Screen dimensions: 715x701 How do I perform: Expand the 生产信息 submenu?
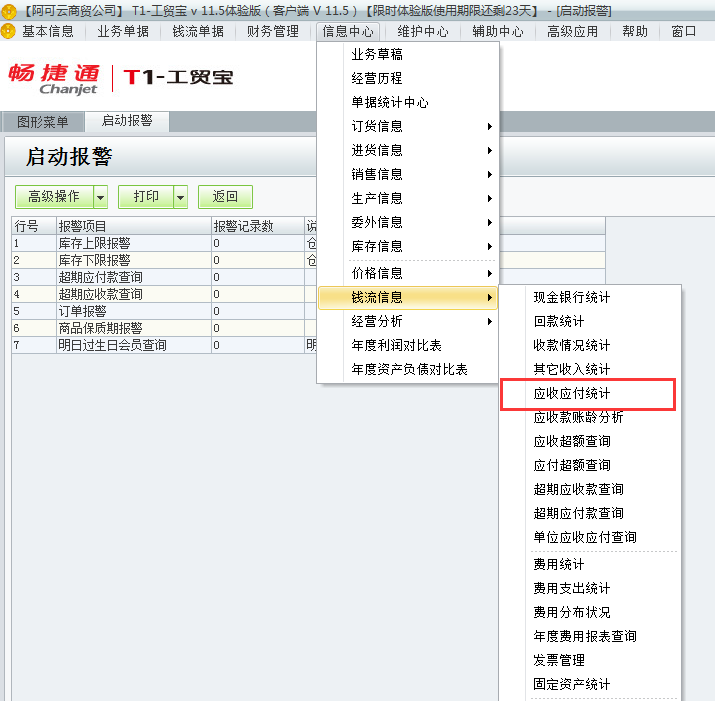coord(408,198)
